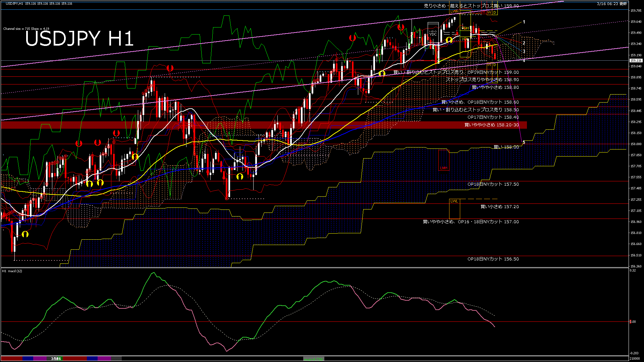Toggle the top D daily pivot box
This screenshot has height=362, width=644.
click(x=495, y=12)
